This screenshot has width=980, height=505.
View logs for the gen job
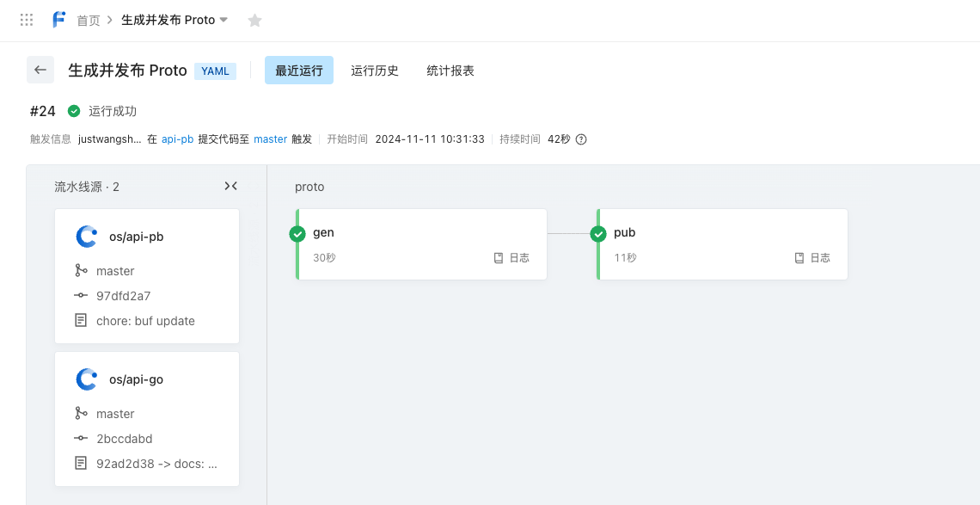coord(511,258)
